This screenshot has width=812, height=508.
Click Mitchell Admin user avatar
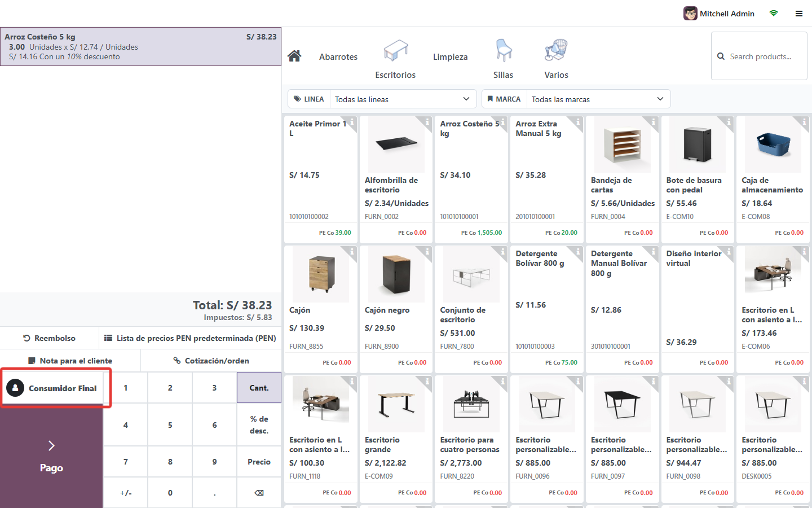(x=690, y=14)
